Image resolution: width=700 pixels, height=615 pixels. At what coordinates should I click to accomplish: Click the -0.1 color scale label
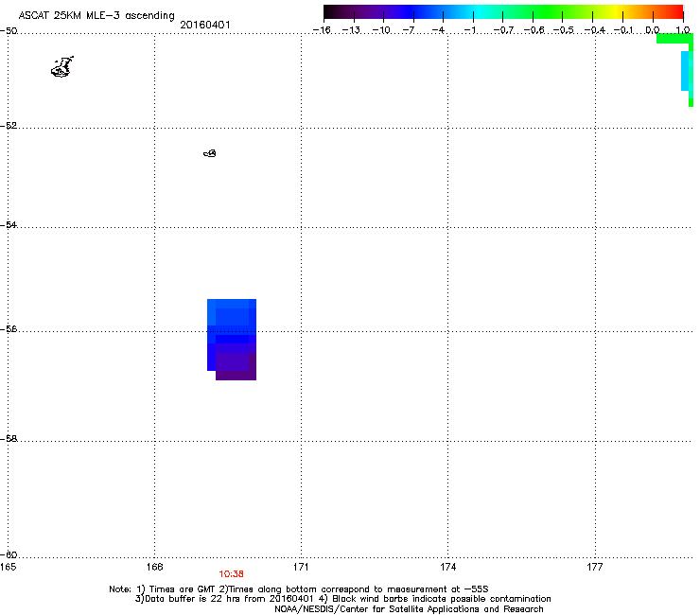[x=623, y=30]
